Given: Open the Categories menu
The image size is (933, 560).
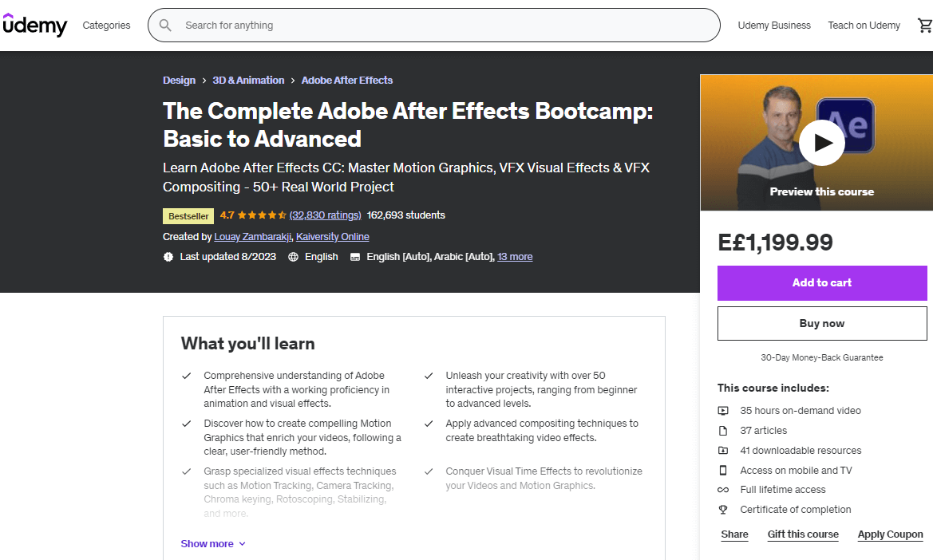Looking at the screenshot, I should click(x=106, y=26).
